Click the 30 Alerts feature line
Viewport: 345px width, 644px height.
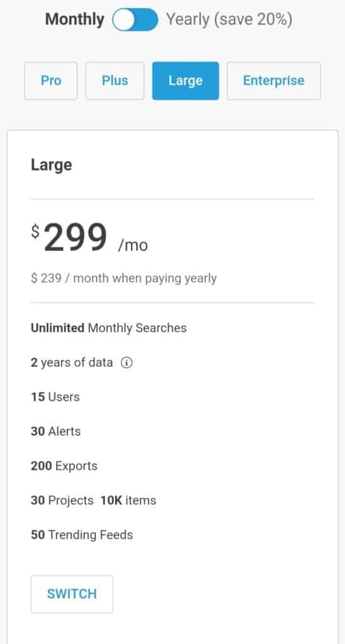[55, 431]
